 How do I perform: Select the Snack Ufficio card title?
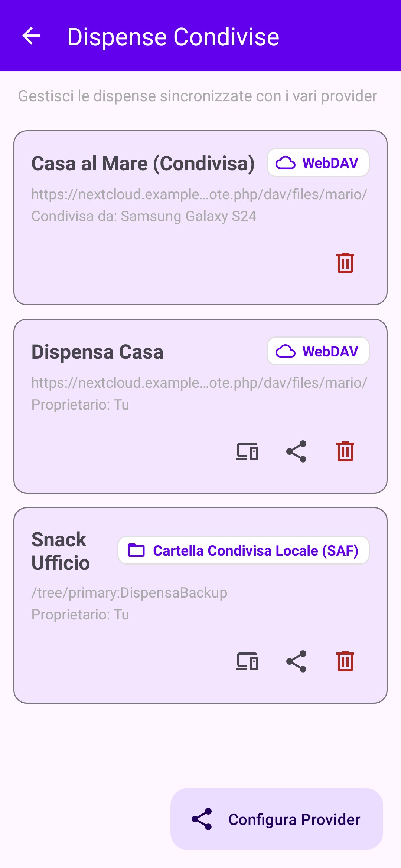coord(61,551)
